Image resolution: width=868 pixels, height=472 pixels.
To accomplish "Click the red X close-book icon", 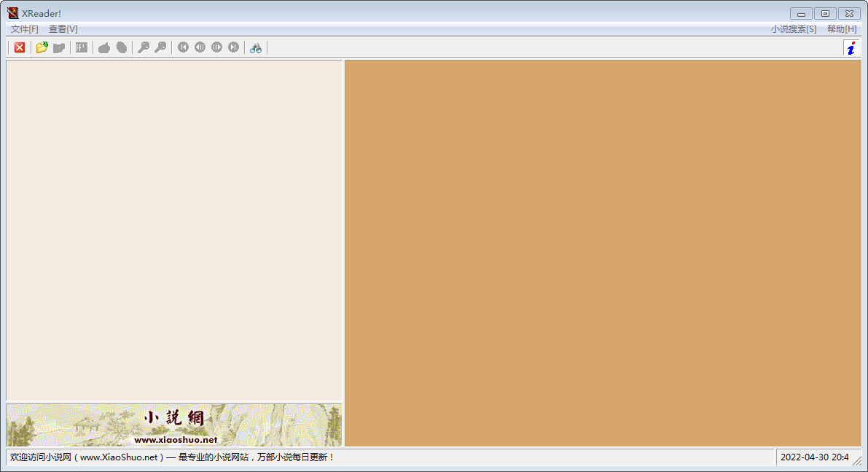I will [x=20, y=47].
